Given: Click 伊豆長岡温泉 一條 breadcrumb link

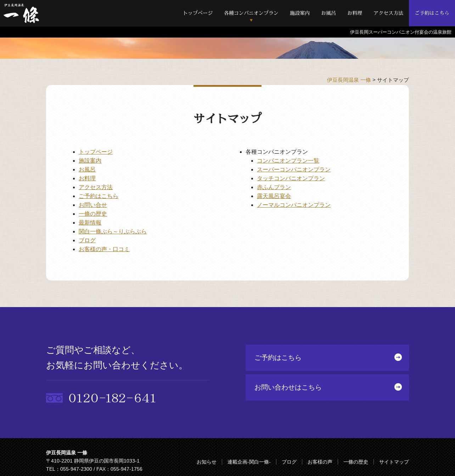Looking at the screenshot, I should pyautogui.click(x=349, y=80).
